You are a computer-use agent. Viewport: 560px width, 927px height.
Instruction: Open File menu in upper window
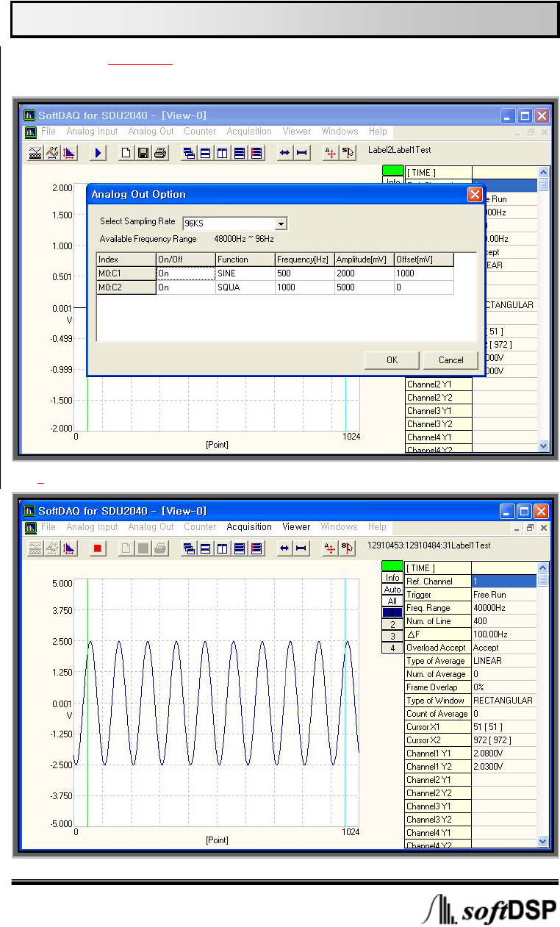[49, 132]
